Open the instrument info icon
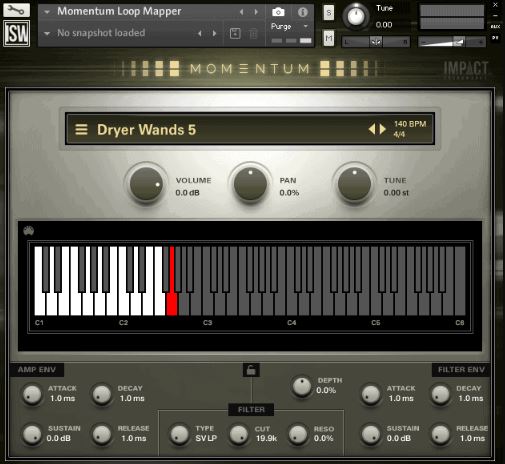The width and height of the screenshot is (505, 464). [303, 12]
